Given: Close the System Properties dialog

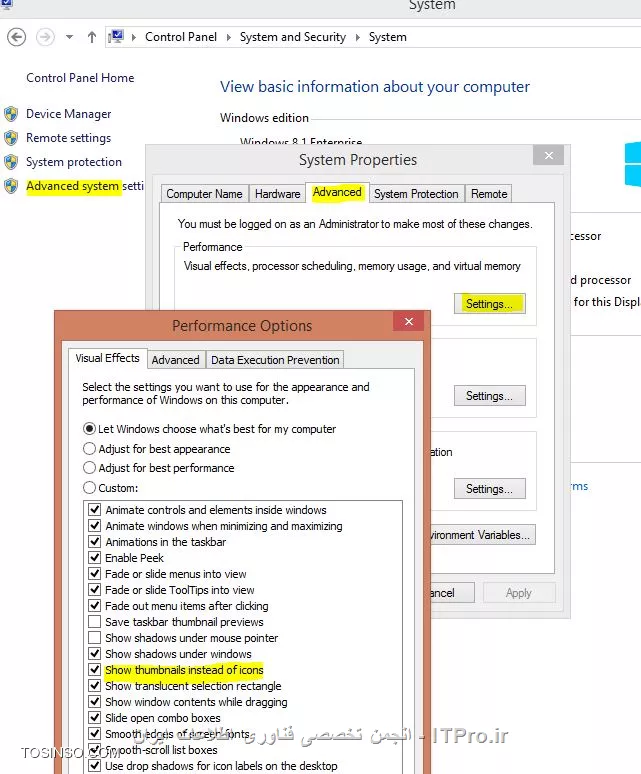Looking at the screenshot, I should [549, 155].
